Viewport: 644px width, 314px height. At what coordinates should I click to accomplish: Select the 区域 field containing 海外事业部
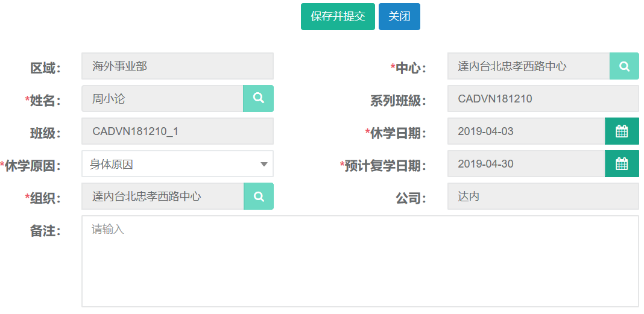(177, 66)
